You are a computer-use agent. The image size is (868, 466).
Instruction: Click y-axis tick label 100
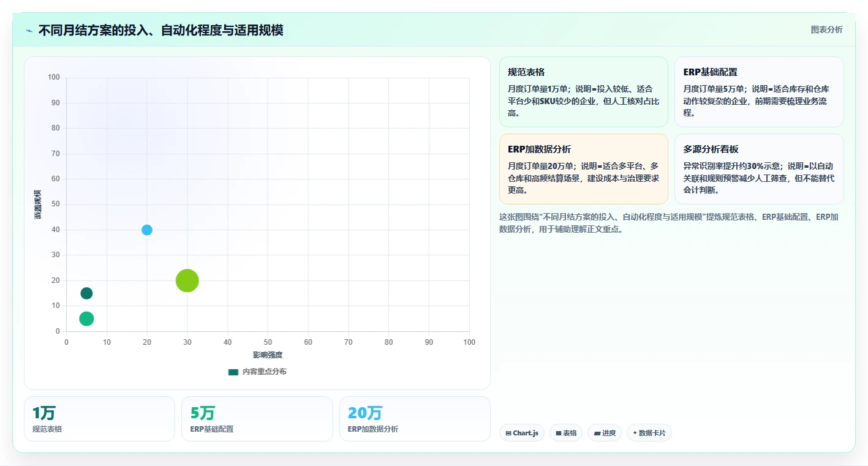coord(54,77)
